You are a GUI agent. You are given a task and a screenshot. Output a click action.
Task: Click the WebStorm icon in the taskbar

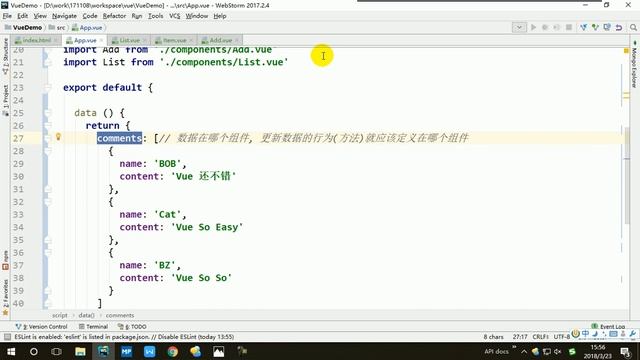tap(103, 351)
